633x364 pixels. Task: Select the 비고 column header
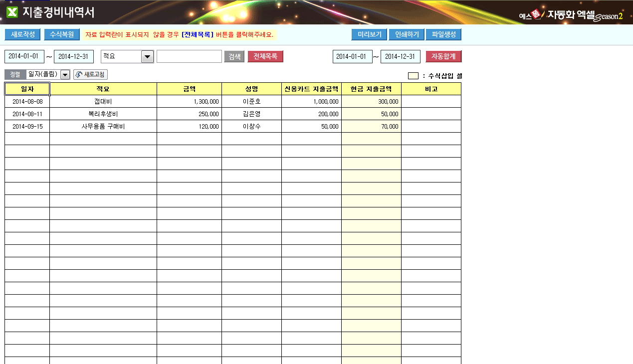point(431,89)
